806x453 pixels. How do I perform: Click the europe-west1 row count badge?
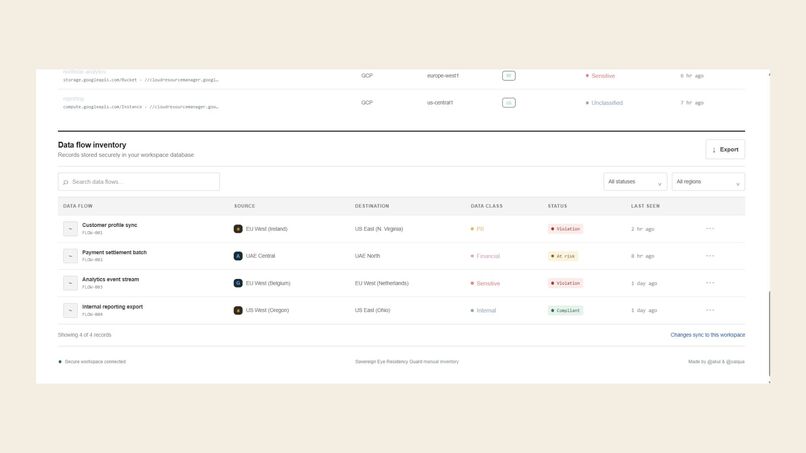[508, 76]
